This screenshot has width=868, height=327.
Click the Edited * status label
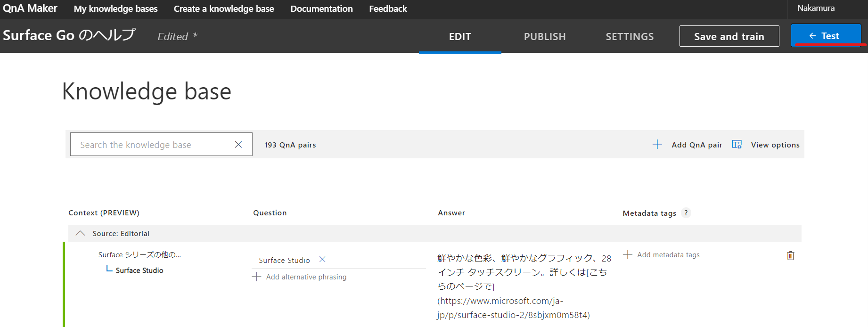click(178, 36)
